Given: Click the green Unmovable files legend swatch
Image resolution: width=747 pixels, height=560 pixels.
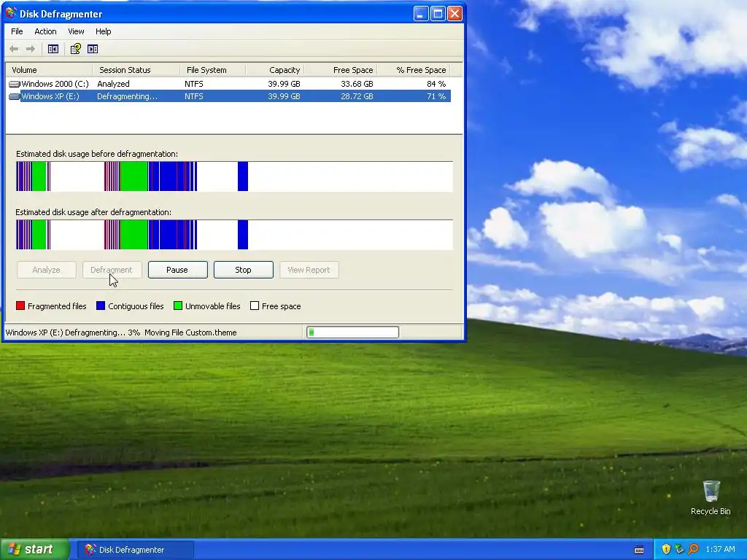Looking at the screenshot, I should tap(178, 306).
